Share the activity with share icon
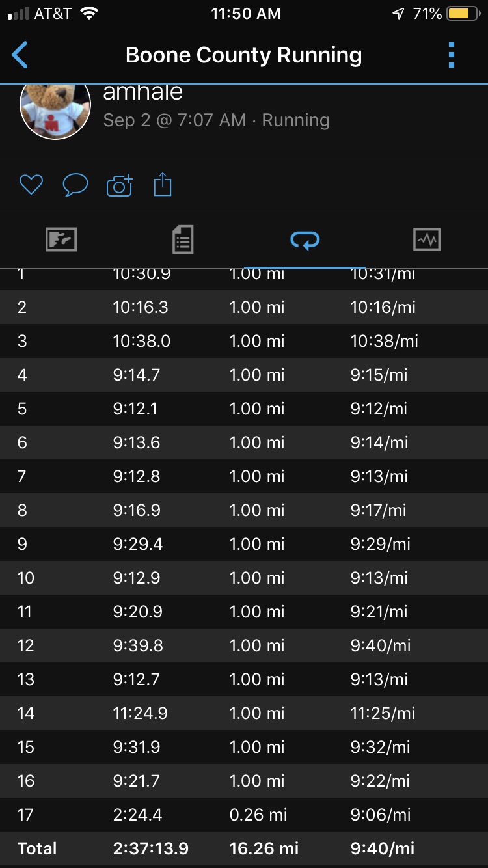Viewport: 488px width, 868px height. (x=162, y=185)
